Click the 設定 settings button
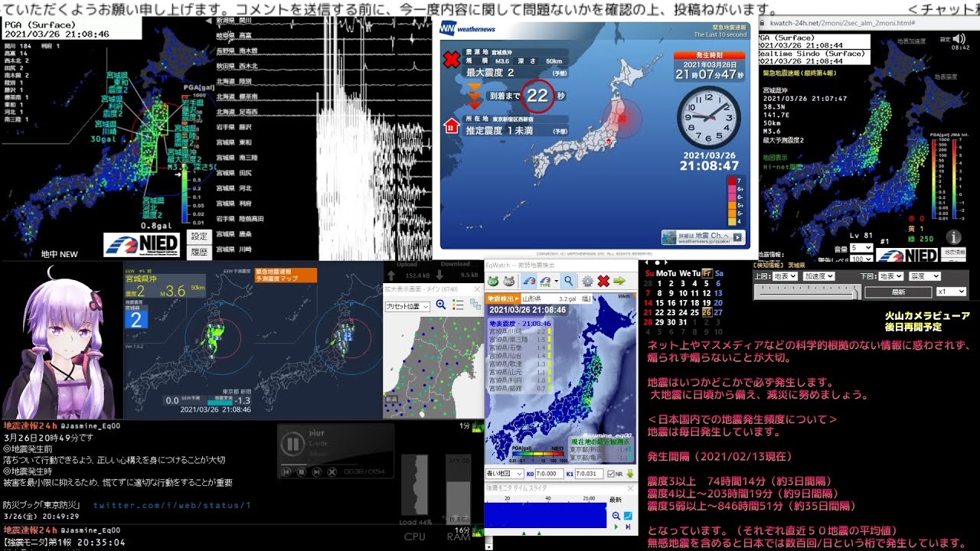 [x=199, y=237]
